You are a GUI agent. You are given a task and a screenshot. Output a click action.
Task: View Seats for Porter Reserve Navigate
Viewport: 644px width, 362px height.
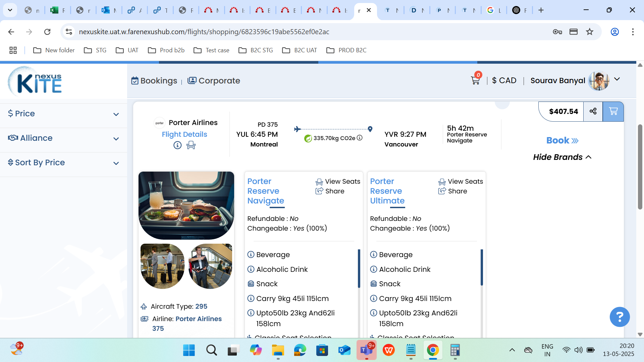coord(338,181)
